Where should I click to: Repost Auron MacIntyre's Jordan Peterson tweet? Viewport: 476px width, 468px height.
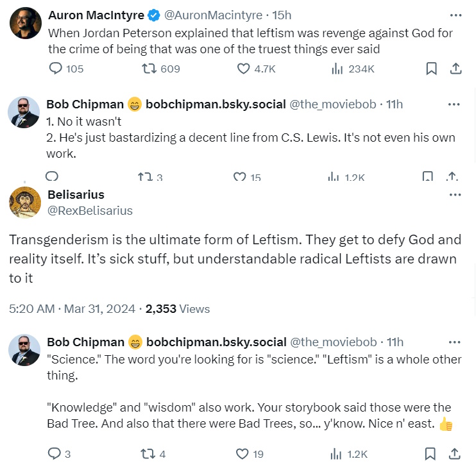(148, 69)
